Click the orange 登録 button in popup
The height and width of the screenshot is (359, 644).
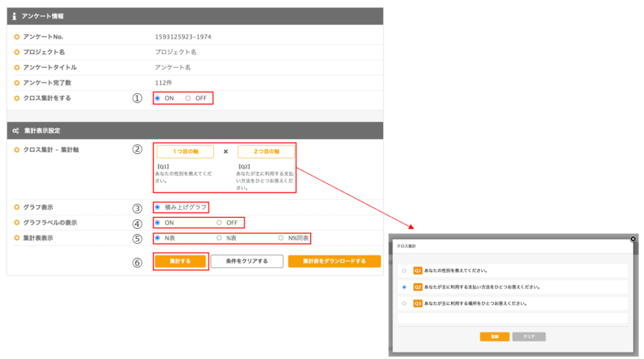[494, 336]
